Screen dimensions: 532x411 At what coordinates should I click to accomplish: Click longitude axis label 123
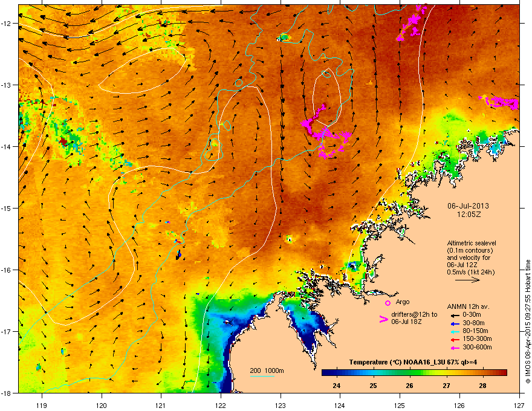(281, 406)
